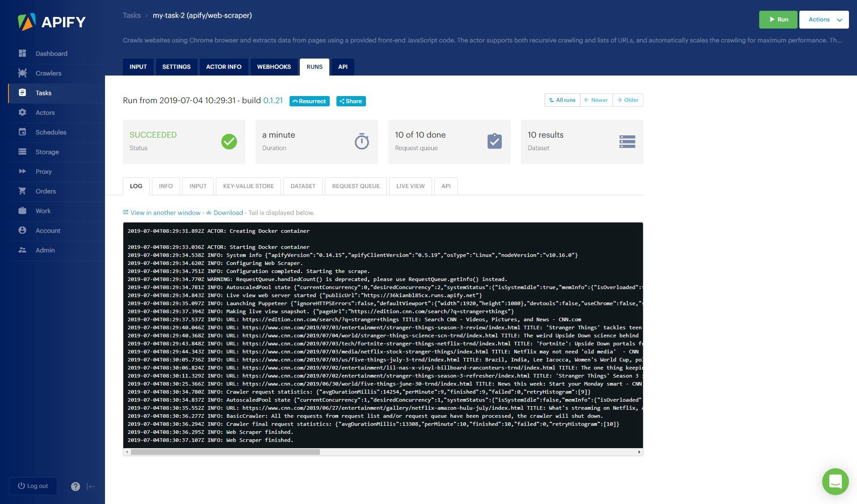Open the run's API sub-tab

446,186
